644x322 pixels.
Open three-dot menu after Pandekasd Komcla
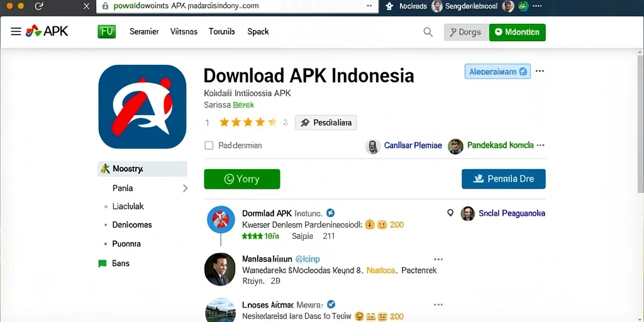540,145
